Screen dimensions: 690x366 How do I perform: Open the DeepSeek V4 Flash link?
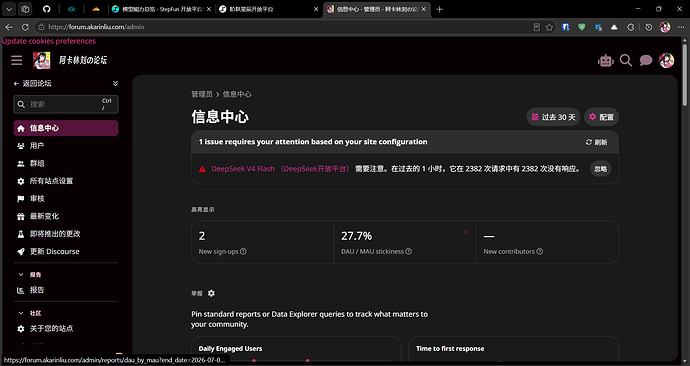pos(243,169)
